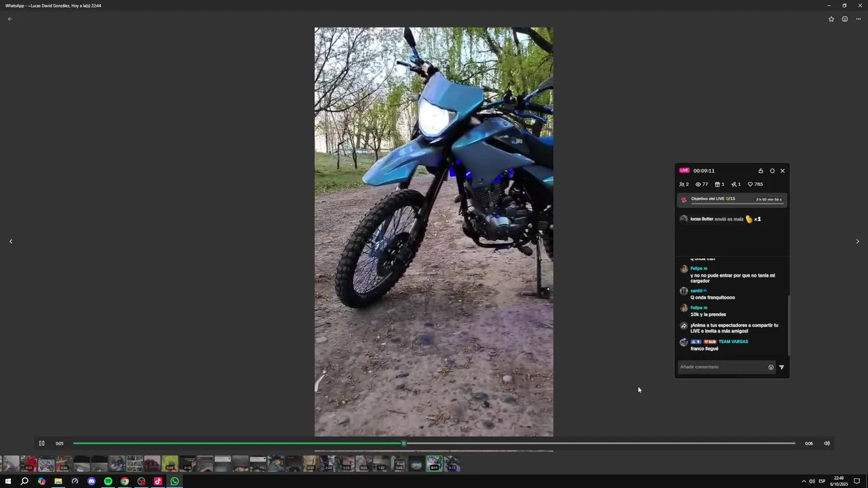Click the share-your-LIVE prompt message

pos(734,328)
